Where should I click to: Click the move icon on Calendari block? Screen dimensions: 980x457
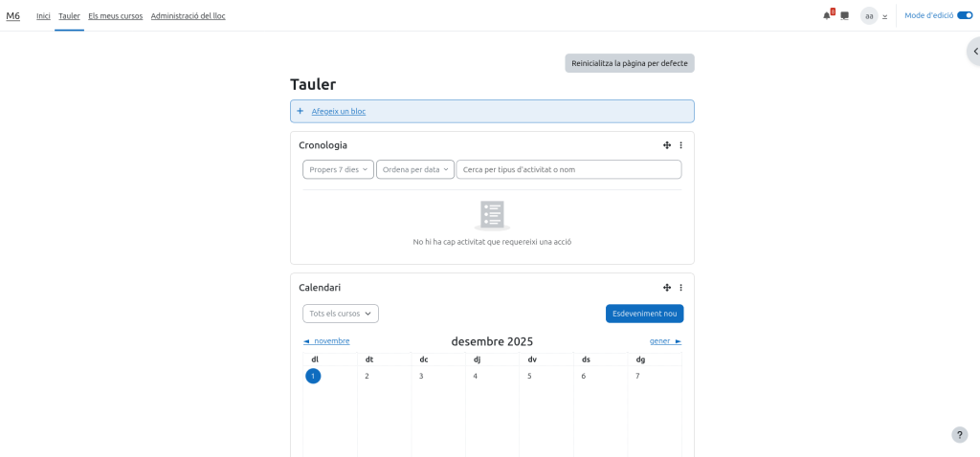[x=667, y=288]
